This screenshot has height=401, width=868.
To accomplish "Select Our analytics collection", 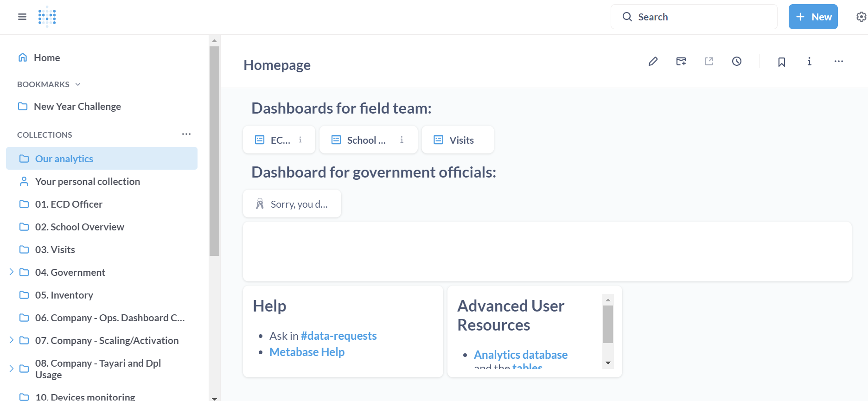I will pos(64,159).
